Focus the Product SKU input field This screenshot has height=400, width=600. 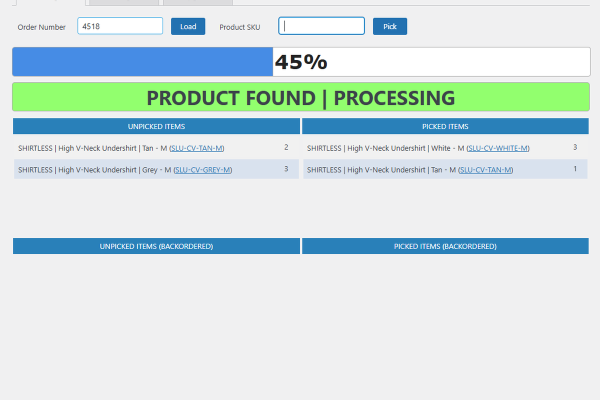tap(321, 26)
